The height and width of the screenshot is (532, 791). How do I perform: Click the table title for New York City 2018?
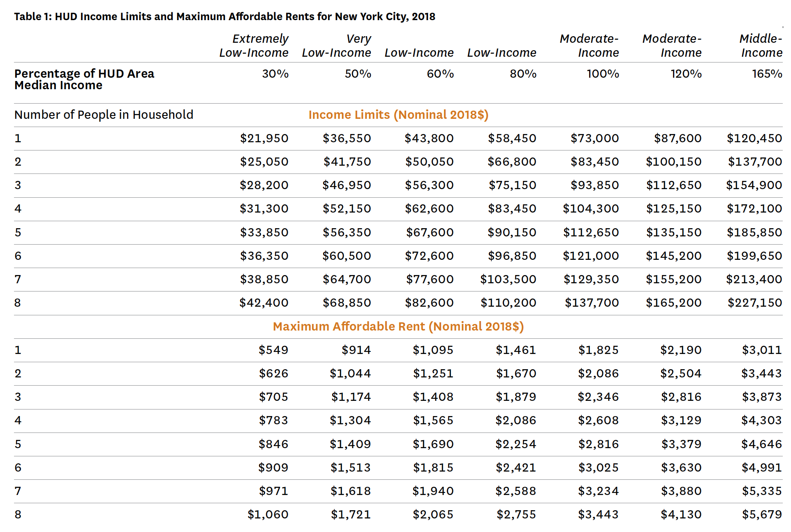pyautogui.click(x=224, y=16)
